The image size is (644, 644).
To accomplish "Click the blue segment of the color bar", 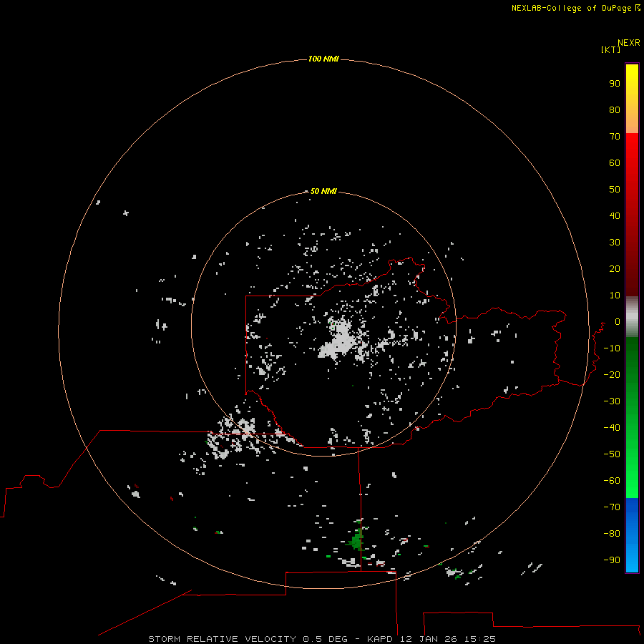I will [632, 535].
